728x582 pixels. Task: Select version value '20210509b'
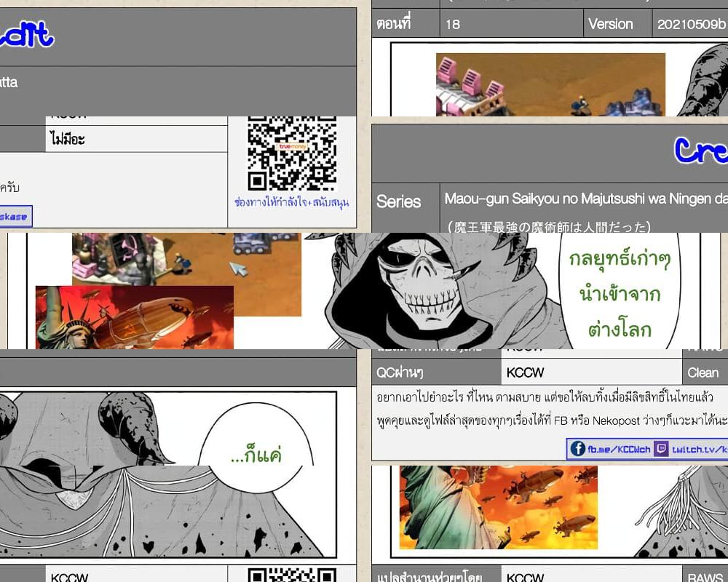(x=690, y=23)
